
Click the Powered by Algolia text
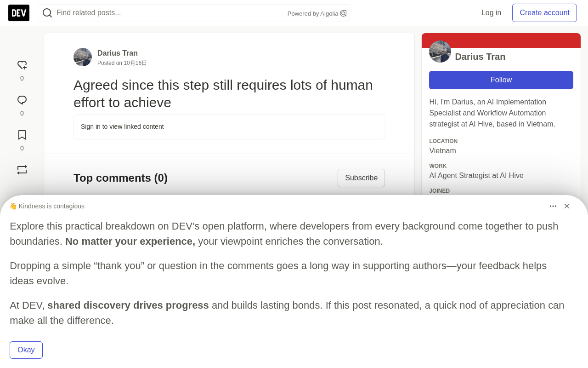click(x=313, y=14)
